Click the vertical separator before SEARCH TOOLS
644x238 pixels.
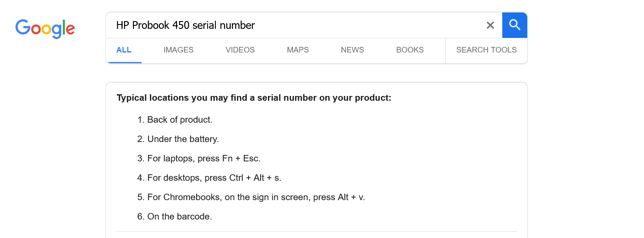click(x=445, y=50)
